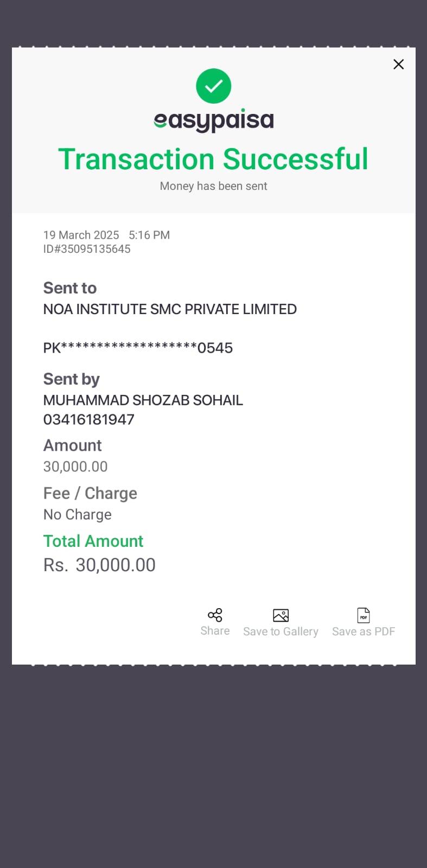Tap the Save as PDF document icon

point(364,615)
